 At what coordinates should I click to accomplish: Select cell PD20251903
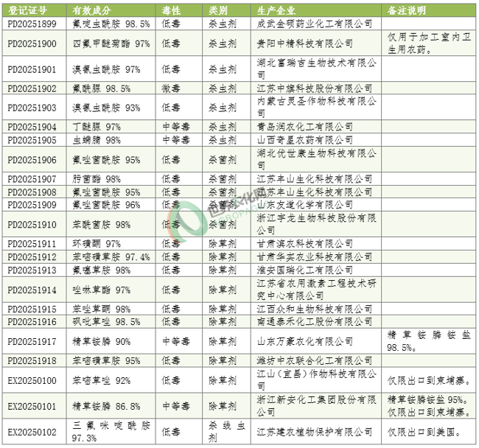32,108
